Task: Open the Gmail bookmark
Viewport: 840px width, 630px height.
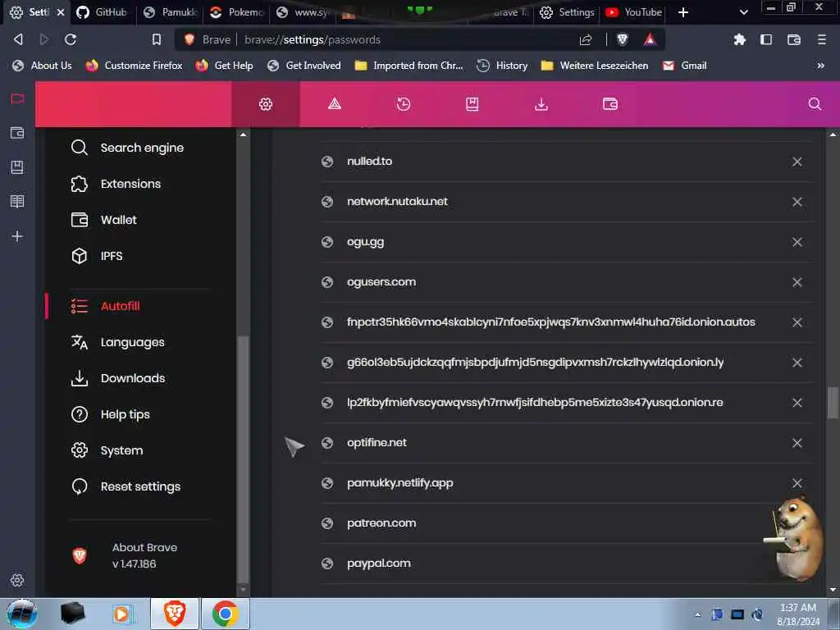Action: [685, 66]
